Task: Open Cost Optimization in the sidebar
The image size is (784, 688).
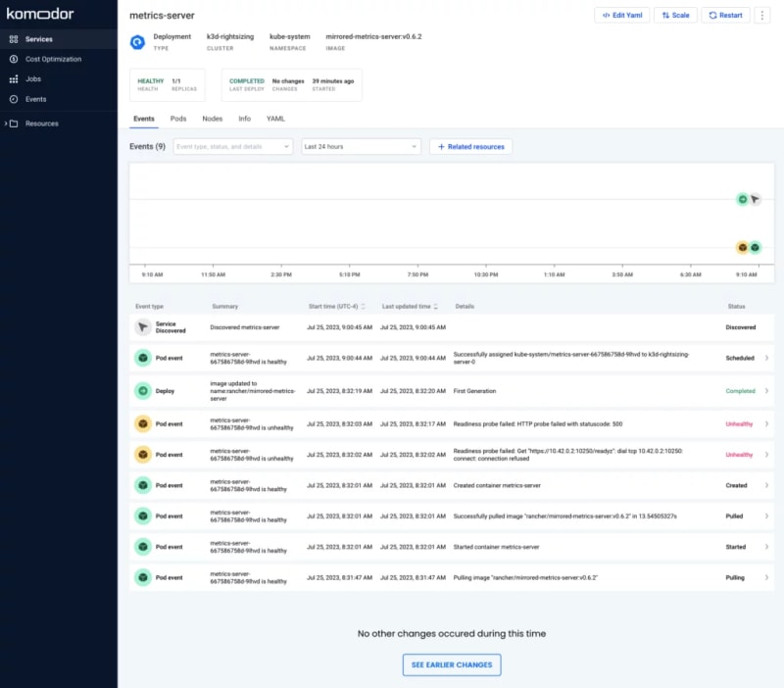Action: pyautogui.click(x=53, y=59)
